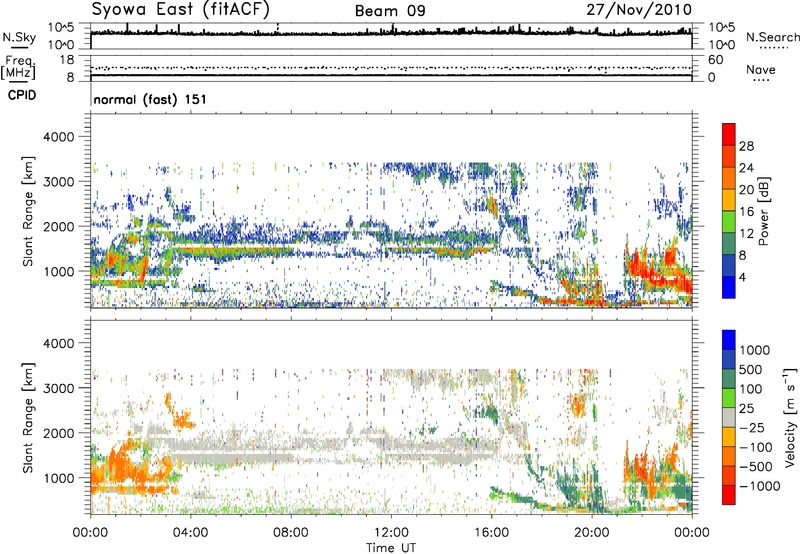Select the 'Slant Range [km]' label of velocity panel
Screen dimensions: 800x554
point(28,417)
